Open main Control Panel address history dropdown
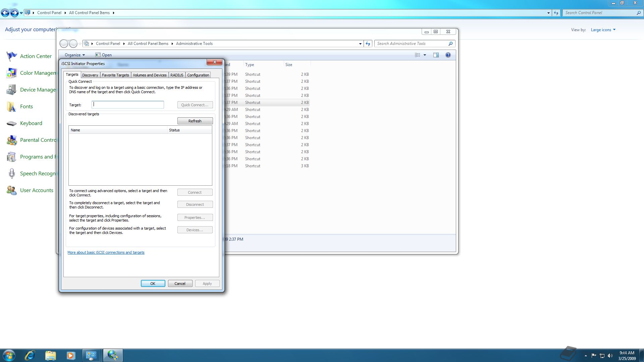The image size is (644, 362). coord(548,13)
